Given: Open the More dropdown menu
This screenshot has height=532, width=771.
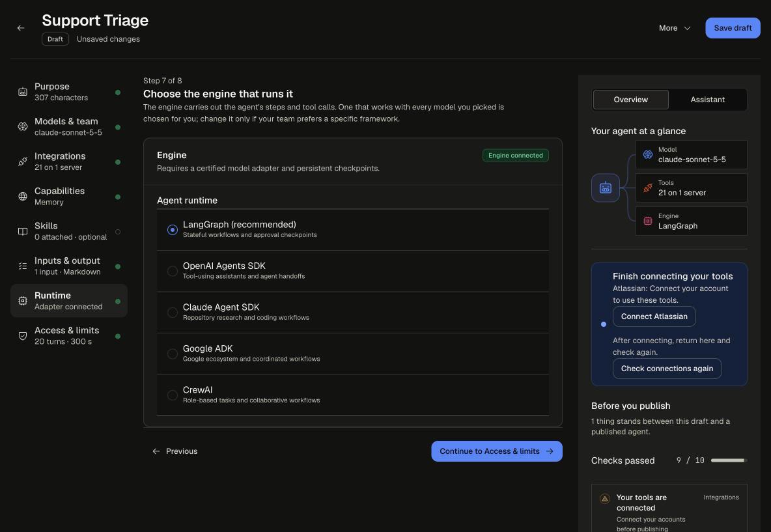Looking at the screenshot, I should click(675, 28).
